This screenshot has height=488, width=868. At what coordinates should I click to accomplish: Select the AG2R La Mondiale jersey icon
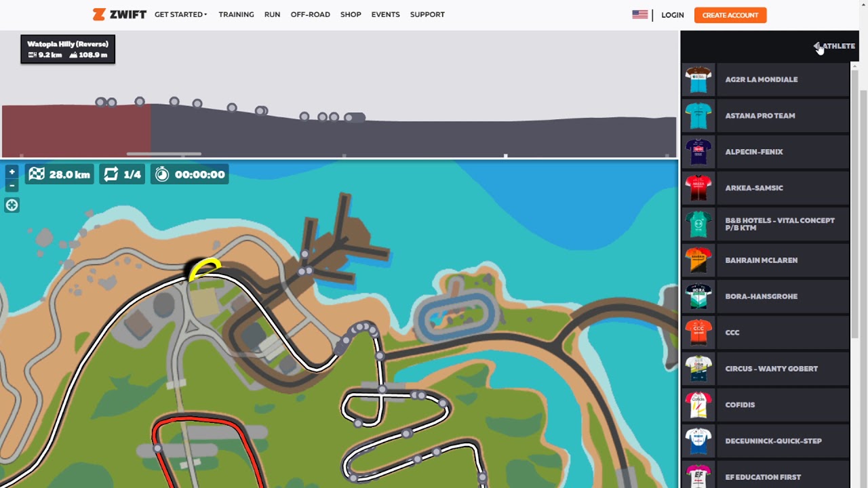pyautogui.click(x=698, y=79)
